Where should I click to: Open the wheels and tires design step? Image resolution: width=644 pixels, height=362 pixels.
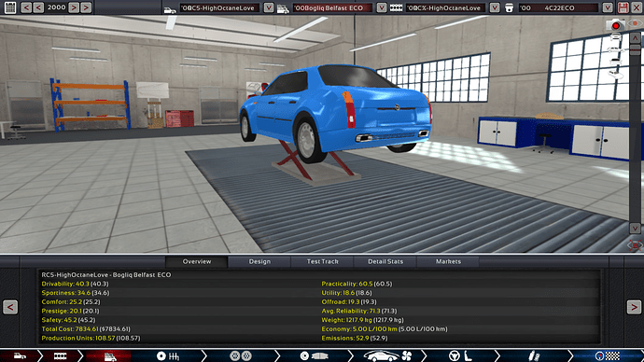[x=241, y=355]
